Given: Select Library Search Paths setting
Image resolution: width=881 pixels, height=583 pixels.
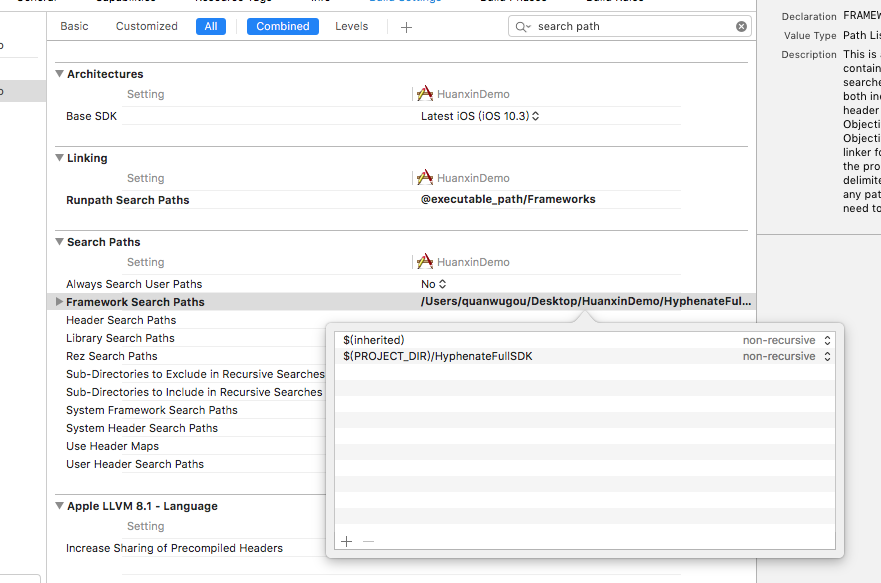Looking at the screenshot, I should (120, 338).
